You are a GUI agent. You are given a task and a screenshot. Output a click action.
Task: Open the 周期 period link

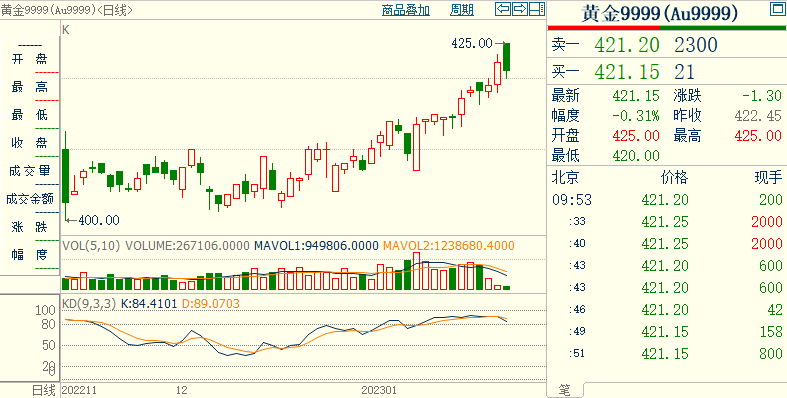tap(462, 10)
